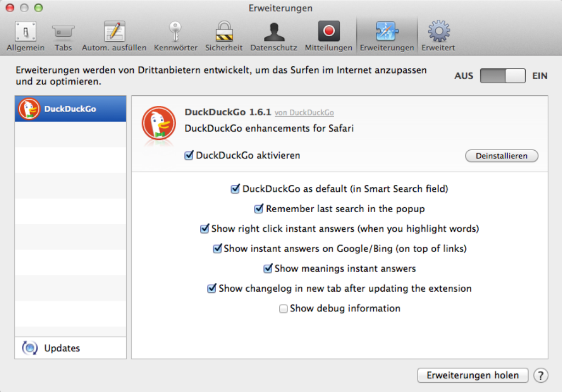The width and height of the screenshot is (562, 392).
Task: Toggle Remember last search in the popup
Action: click(258, 209)
